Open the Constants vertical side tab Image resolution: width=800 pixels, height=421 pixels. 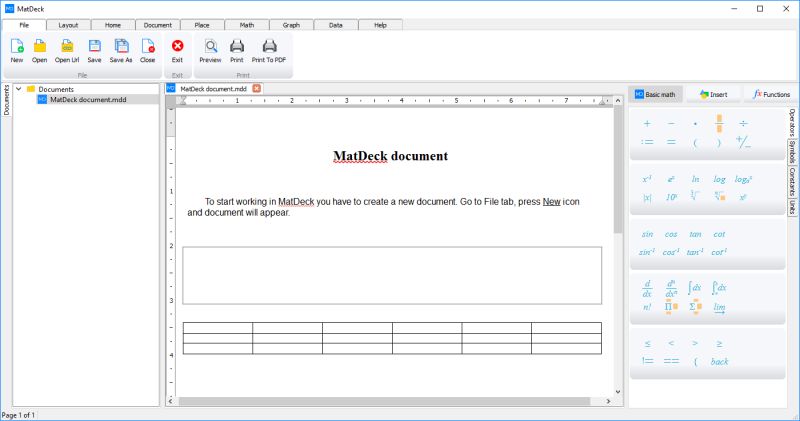pos(792,182)
